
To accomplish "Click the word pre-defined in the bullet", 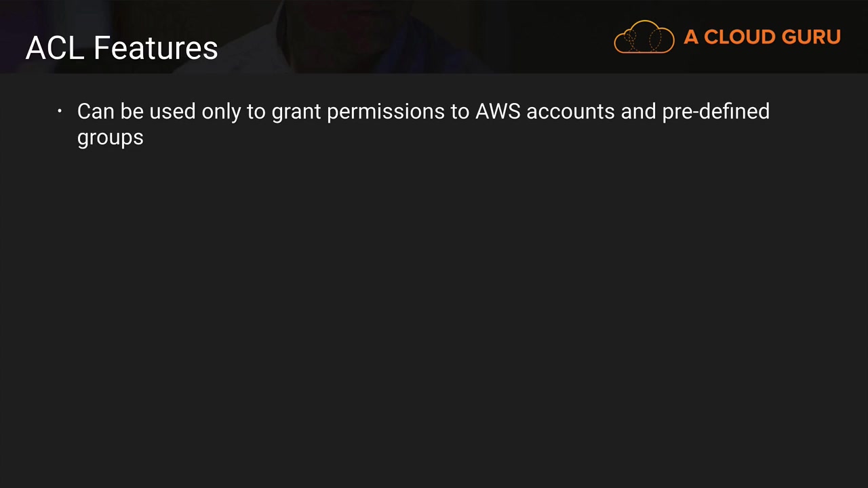I will pyautogui.click(x=715, y=112).
